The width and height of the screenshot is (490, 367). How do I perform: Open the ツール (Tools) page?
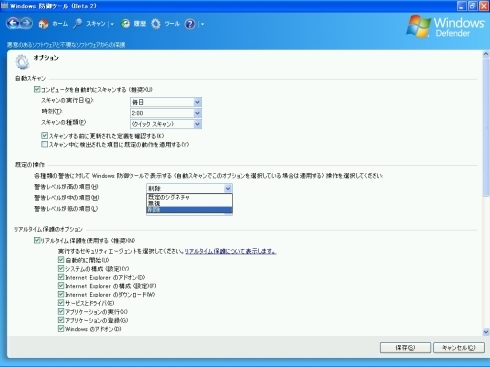pyautogui.click(x=166, y=24)
